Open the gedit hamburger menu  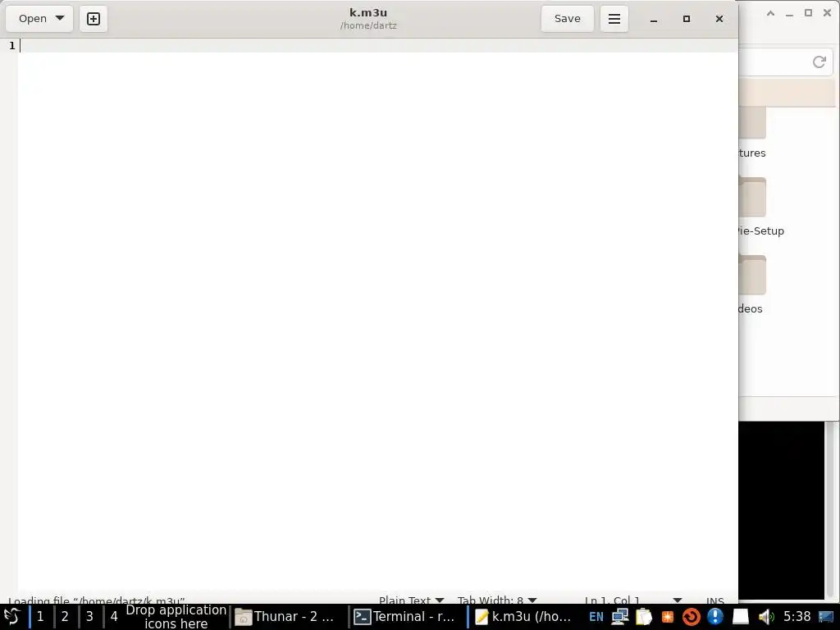614,19
